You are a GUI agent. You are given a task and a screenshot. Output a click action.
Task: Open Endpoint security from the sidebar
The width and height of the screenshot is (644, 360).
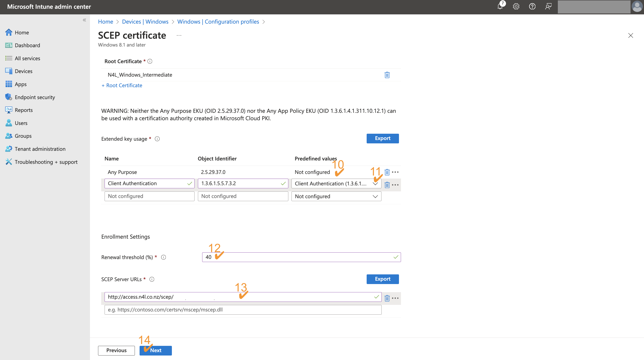[x=35, y=97]
